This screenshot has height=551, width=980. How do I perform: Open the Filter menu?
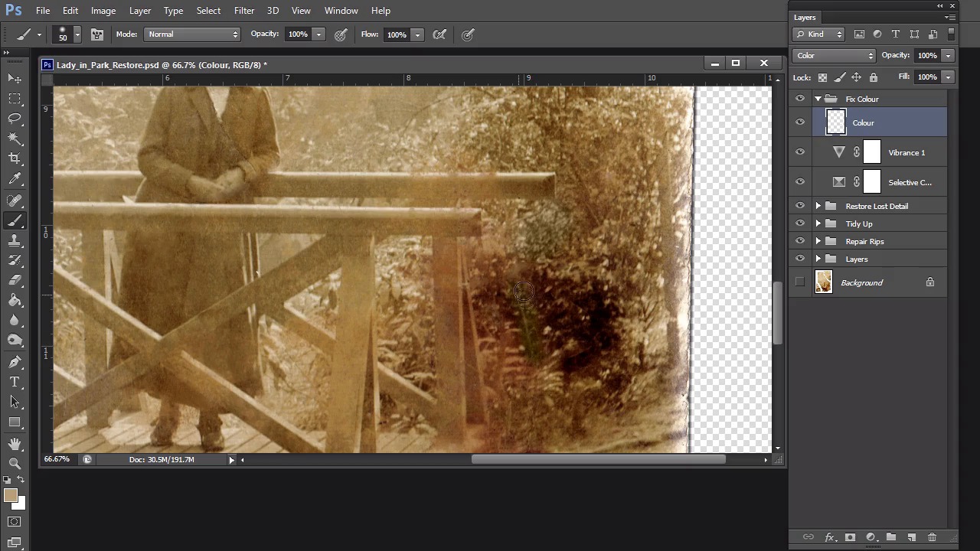tap(244, 11)
